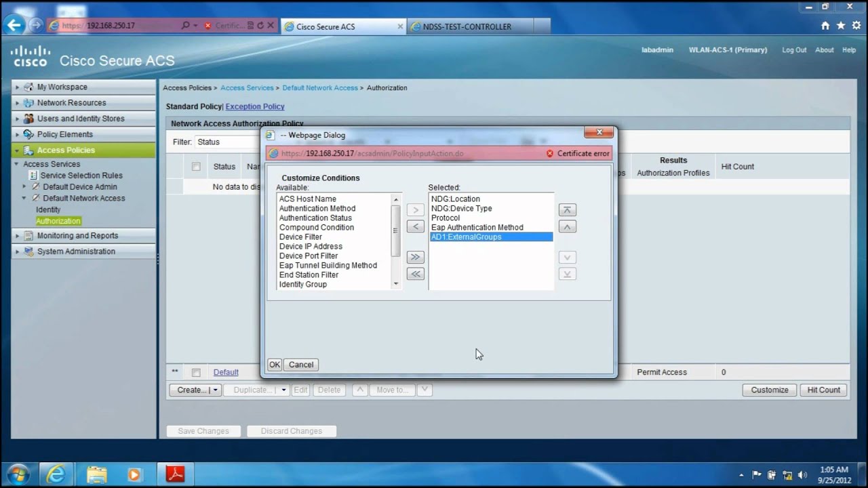
Task: Open the Exception Policy link
Action: (x=255, y=106)
